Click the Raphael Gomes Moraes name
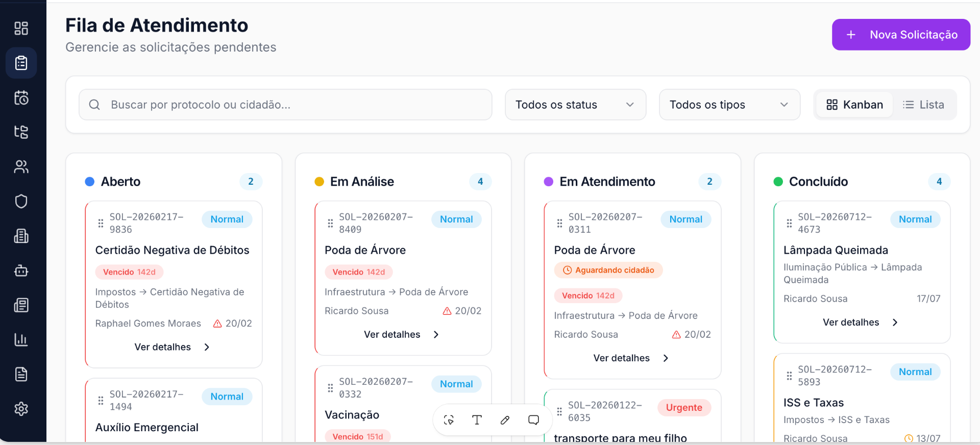This screenshot has height=445, width=980. coord(148,324)
